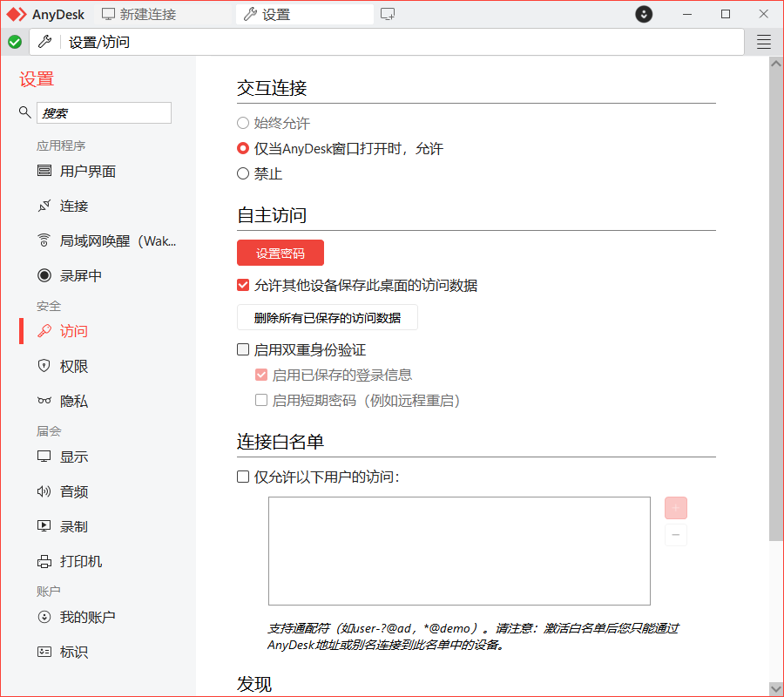Click the User Interface (用户界面) sidebar icon

pos(44,171)
